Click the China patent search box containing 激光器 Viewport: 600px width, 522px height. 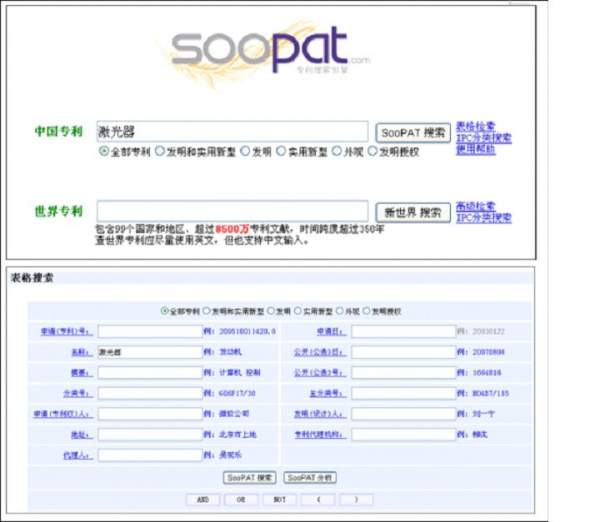click(232, 132)
